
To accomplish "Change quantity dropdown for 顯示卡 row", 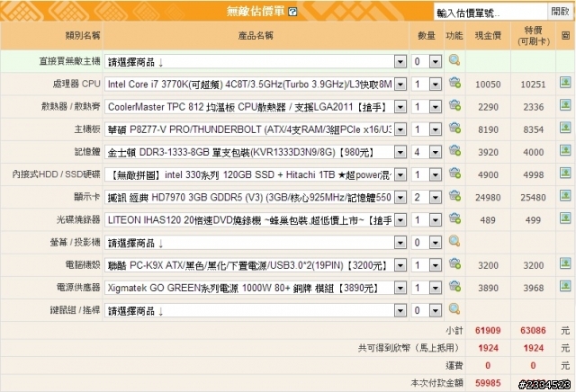I will (427, 198).
